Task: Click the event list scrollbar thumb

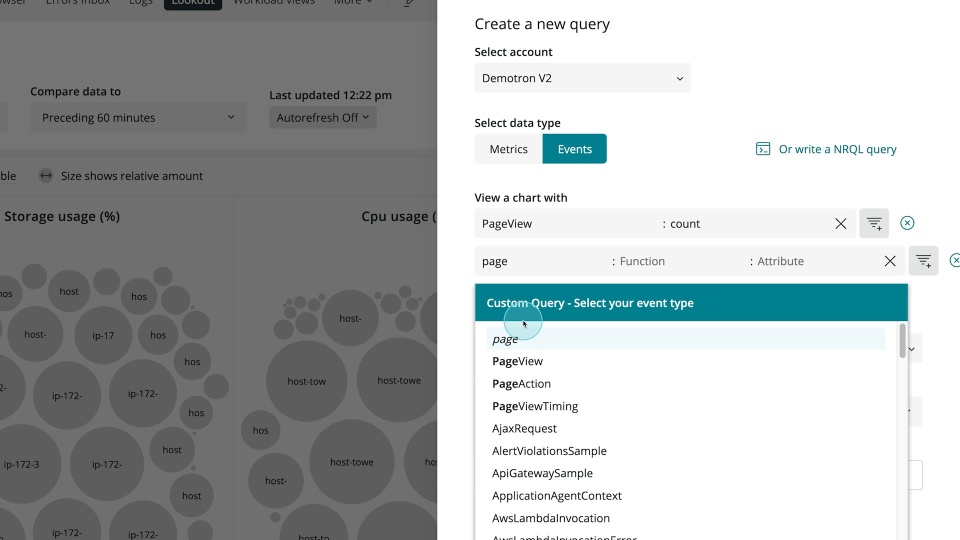Action: (902, 341)
